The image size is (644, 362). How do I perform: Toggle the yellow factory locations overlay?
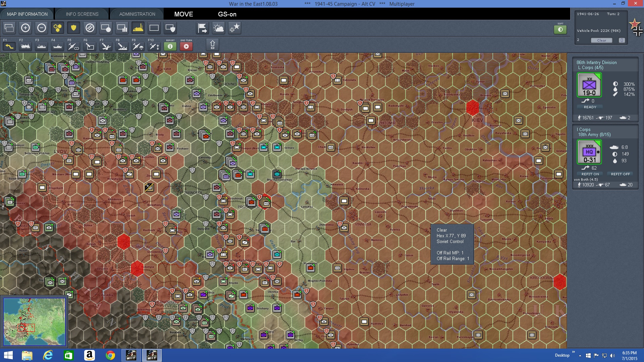pyautogui.click(x=138, y=28)
